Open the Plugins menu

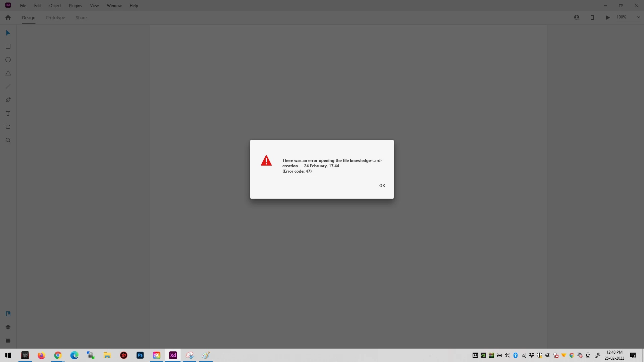pos(75,6)
